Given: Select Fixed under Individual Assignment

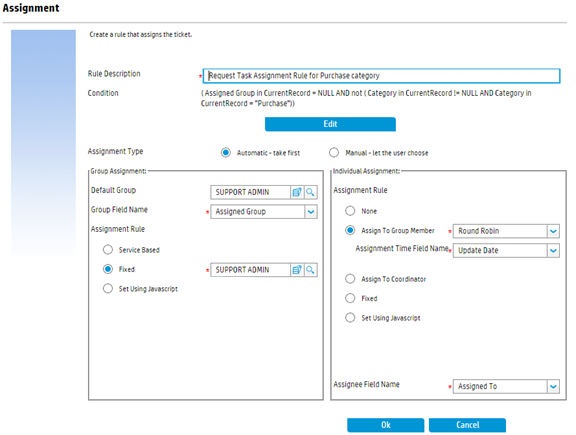Looking at the screenshot, I should tap(350, 298).
